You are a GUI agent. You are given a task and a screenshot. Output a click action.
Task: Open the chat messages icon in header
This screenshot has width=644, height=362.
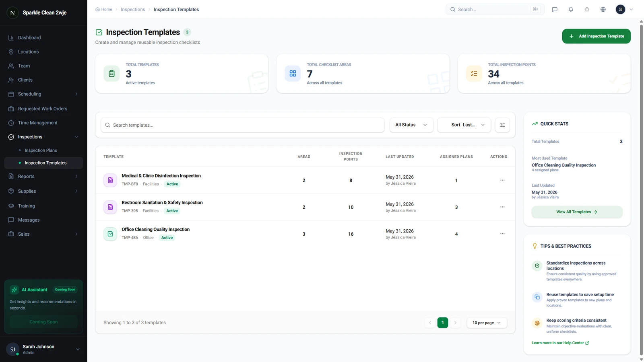tap(555, 9)
